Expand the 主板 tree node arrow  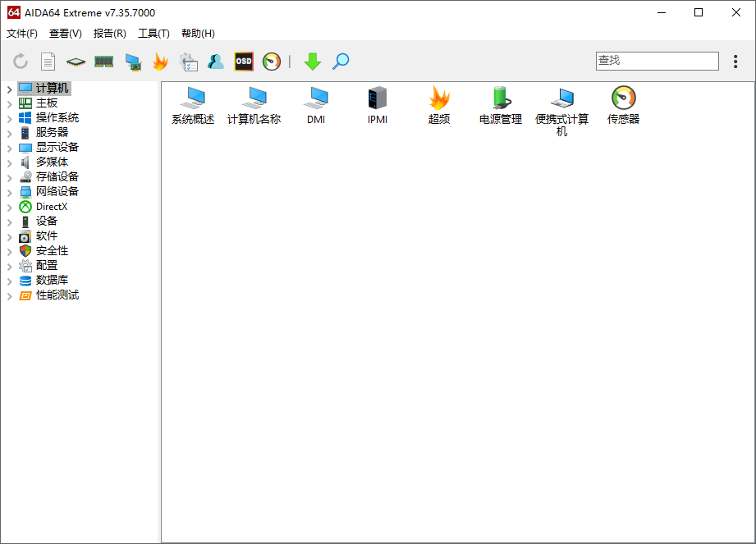(x=9, y=103)
